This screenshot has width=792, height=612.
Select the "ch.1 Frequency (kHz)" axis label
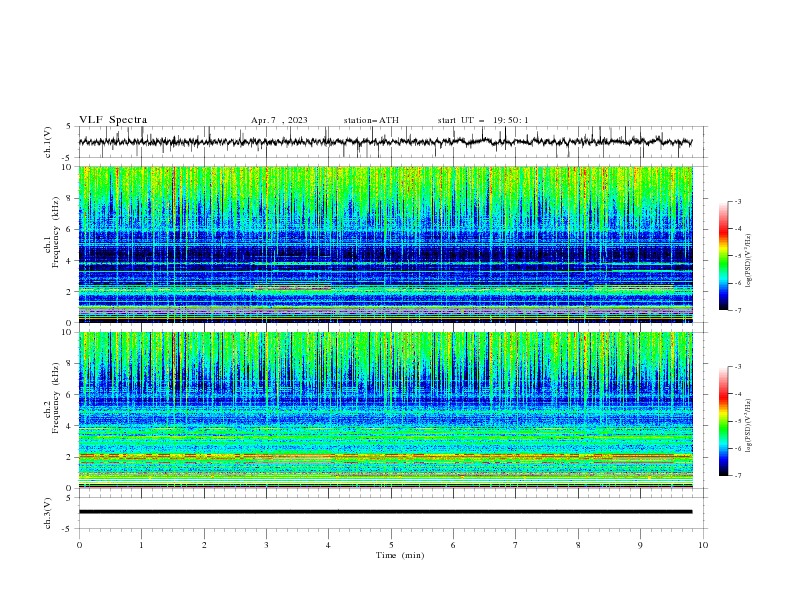tap(52, 233)
